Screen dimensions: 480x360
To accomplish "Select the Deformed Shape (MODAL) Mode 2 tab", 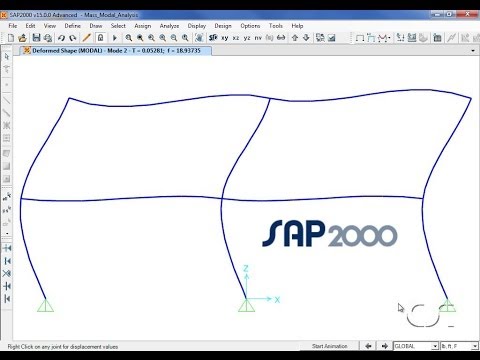I will coord(116,51).
